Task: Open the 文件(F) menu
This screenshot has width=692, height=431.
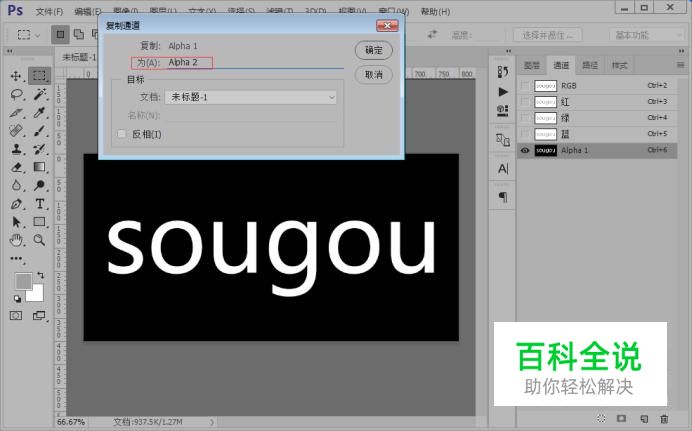Action: click(x=49, y=12)
